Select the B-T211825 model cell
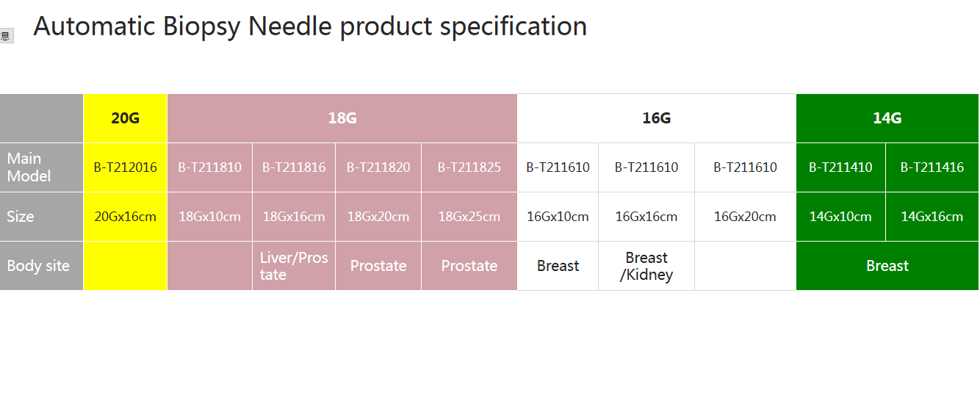Image resolution: width=980 pixels, height=412 pixels. point(469,167)
